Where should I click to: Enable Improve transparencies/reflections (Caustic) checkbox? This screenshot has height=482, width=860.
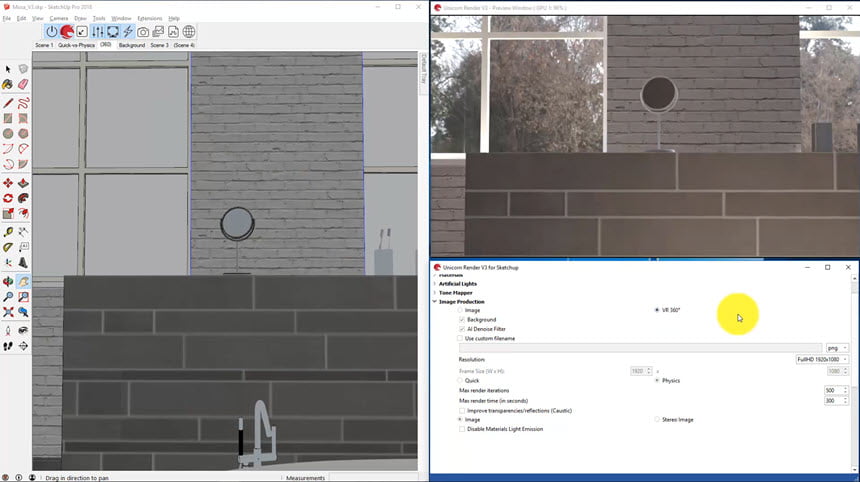pyautogui.click(x=462, y=411)
